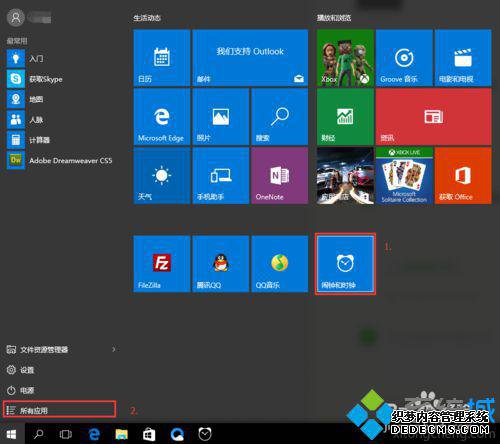500x444 pixels.
Task: Show All apps (所有应用)
Action: 60,410
